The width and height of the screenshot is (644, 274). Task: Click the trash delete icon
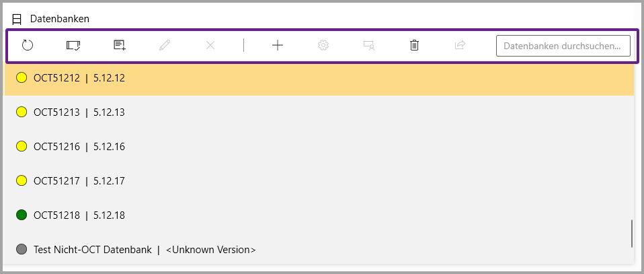[414, 46]
